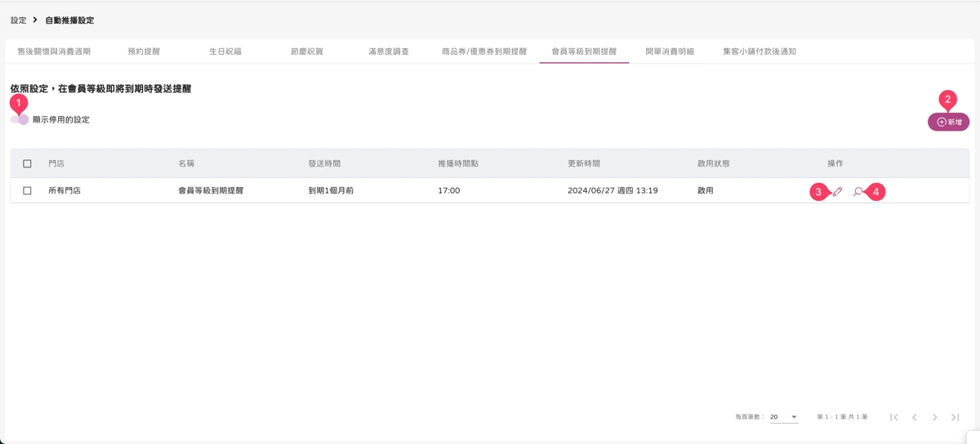Image resolution: width=980 pixels, height=444 pixels.
Task: Click the 更新時間 column header
Action: [x=584, y=164]
